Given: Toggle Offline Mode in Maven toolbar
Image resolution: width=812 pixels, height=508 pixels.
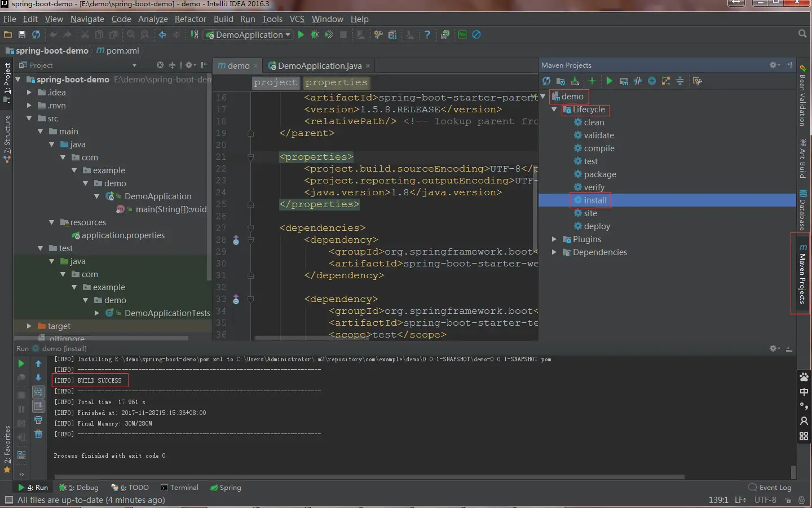Looking at the screenshot, I should click(638, 81).
